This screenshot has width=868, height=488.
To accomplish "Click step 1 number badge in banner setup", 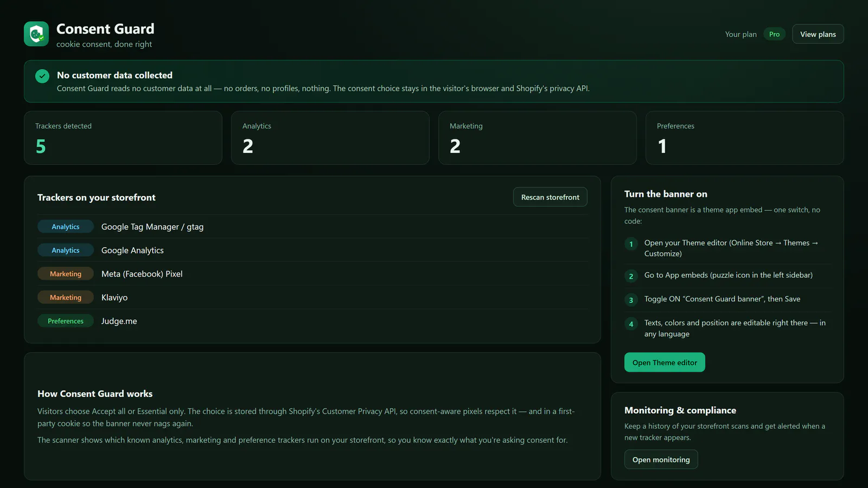I will point(631,244).
